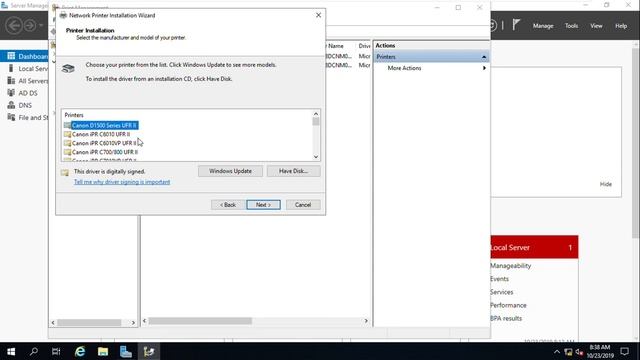Expand More Actions submenu arrow
The width and height of the screenshot is (640, 360).
point(484,68)
